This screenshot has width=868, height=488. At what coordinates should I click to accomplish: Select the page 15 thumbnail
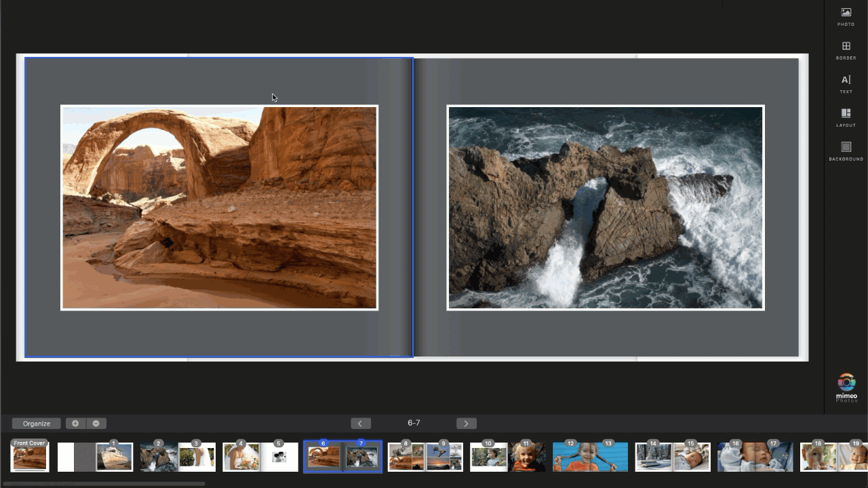point(692,457)
